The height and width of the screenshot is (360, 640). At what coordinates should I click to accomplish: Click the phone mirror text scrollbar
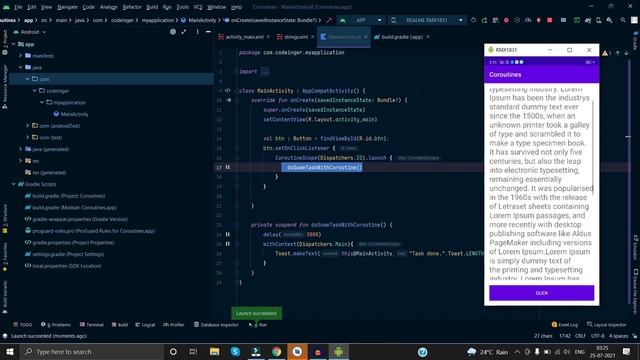[593, 147]
